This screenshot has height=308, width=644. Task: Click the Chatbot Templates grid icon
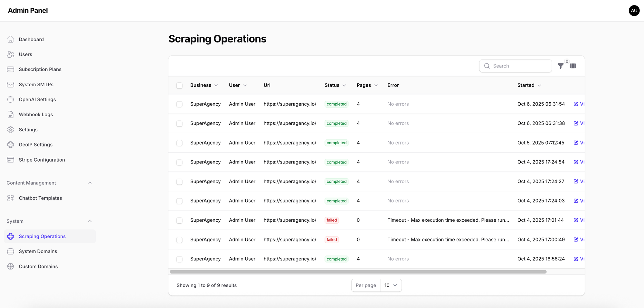tap(11, 198)
